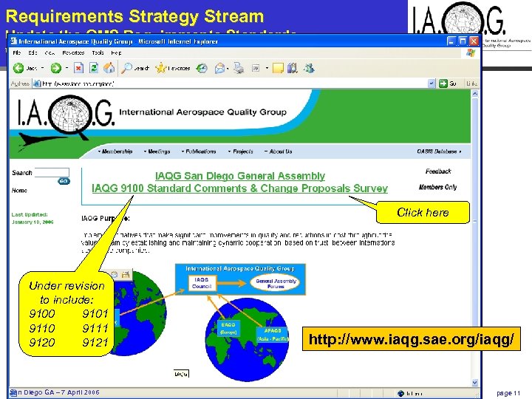Open the Edit button dropdown arrow
Viewport: 532px width, 399px height.
pos(267,68)
